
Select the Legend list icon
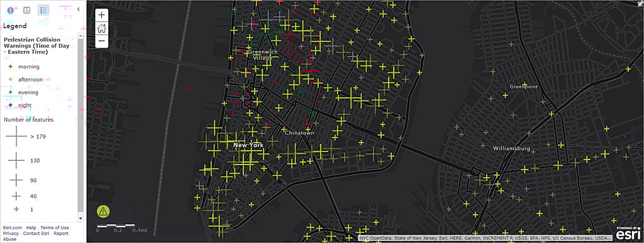click(43, 10)
